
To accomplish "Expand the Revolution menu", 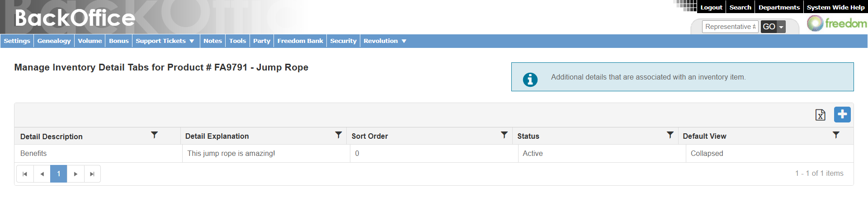I will [x=385, y=41].
